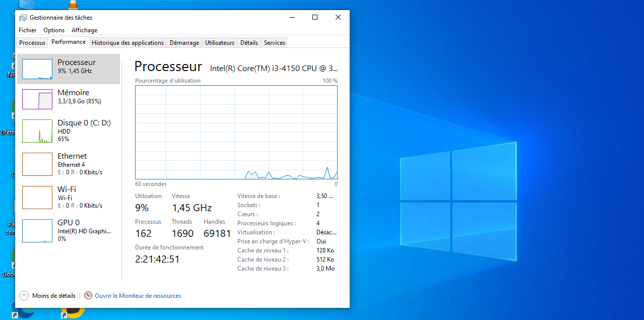Image resolution: width=644 pixels, height=320 pixels.
Task: Click the 100 % graph scale label
Action: click(x=330, y=81)
